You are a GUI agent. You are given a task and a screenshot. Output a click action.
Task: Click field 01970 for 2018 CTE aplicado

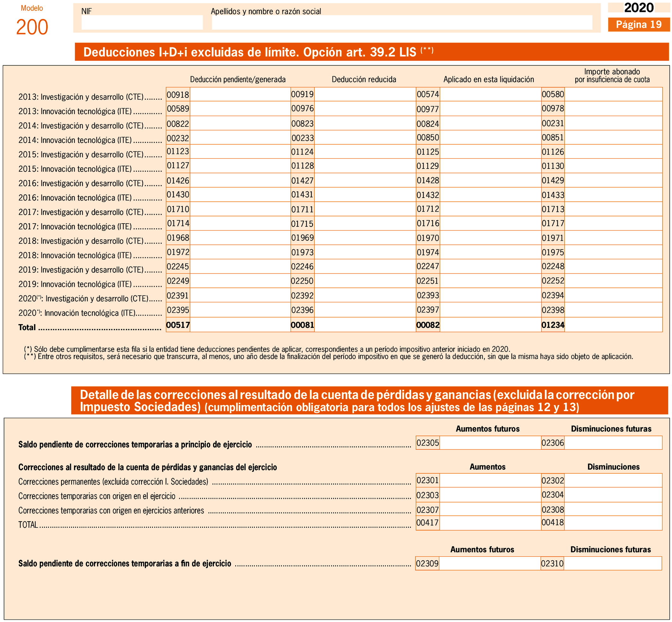click(491, 238)
